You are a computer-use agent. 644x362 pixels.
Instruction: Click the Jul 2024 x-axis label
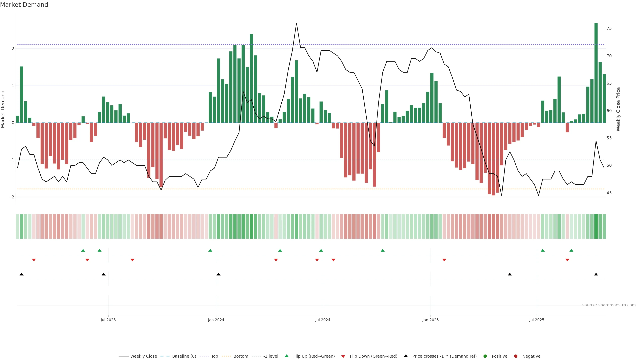(x=323, y=320)
